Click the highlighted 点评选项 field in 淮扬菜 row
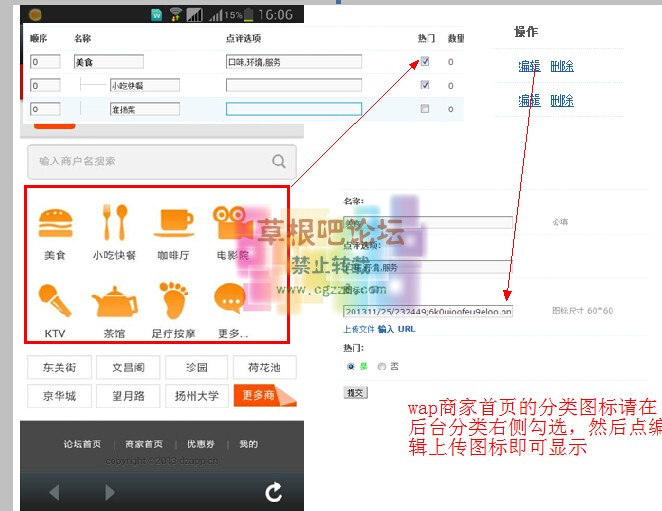This screenshot has height=511, width=662. point(294,109)
